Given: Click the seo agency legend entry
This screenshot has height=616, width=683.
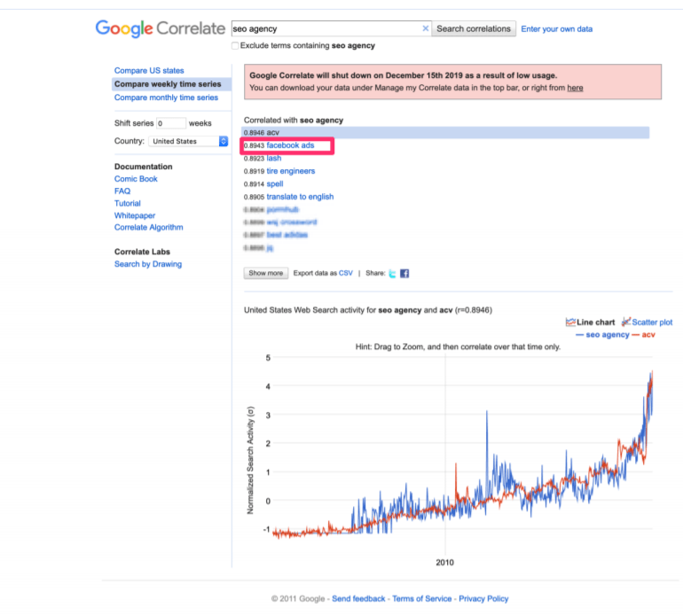Looking at the screenshot, I should tap(602, 335).
